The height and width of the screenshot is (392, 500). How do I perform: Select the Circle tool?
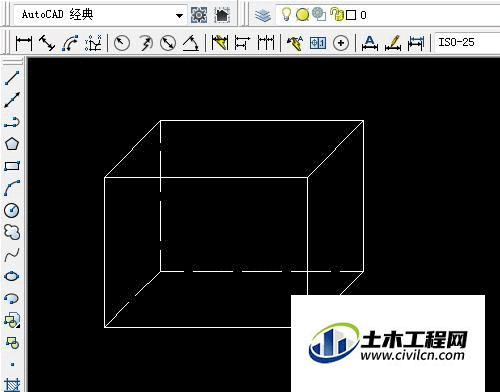click(12, 210)
